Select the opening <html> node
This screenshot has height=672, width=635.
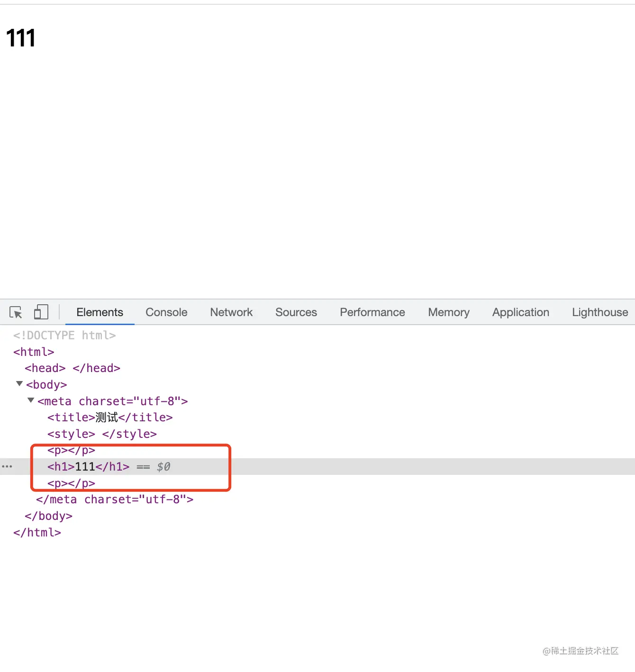(34, 352)
